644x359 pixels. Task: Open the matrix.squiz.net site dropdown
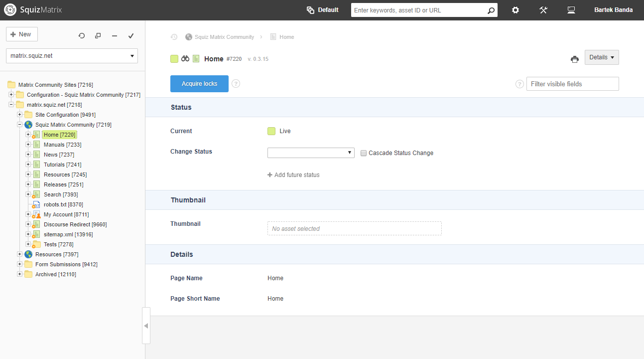tap(72, 56)
